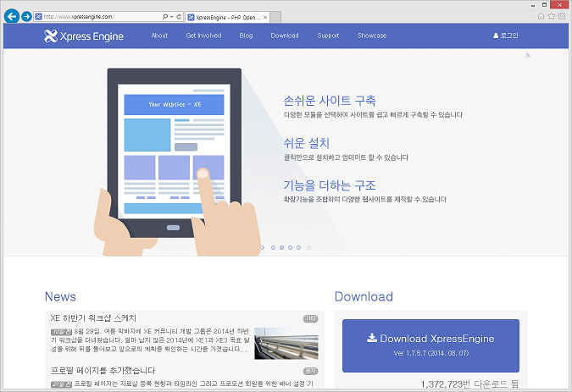Screen dimensions: 572x392
Task: Click the News section heading
Action: [60, 296]
